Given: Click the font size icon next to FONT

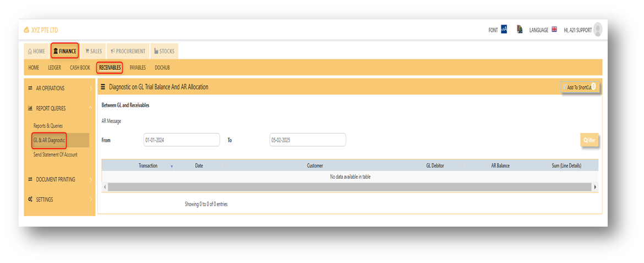Looking at the screenshot, I should point(504,30).
